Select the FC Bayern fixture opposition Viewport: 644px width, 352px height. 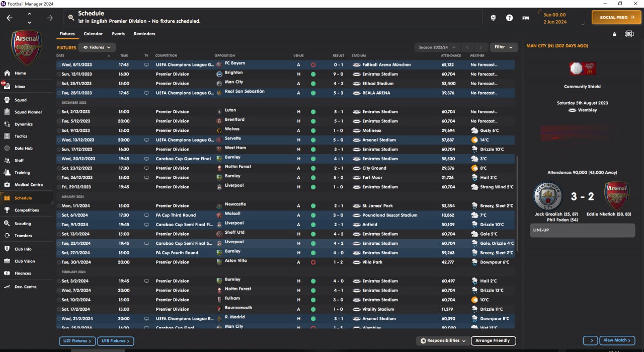[235, 63]
